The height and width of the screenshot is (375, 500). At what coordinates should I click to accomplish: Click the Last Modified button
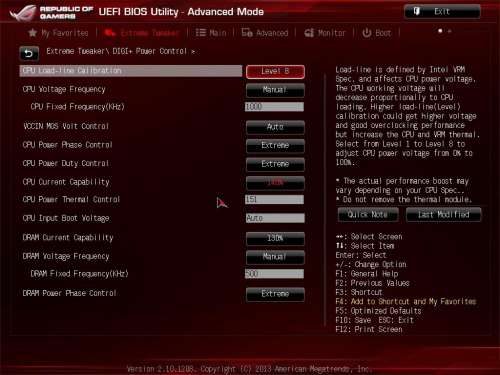444,214
